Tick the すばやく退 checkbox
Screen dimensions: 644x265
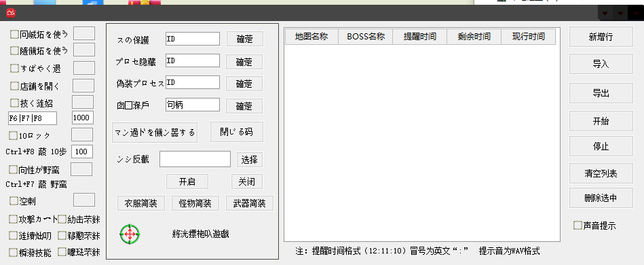[x=14, y=68]
